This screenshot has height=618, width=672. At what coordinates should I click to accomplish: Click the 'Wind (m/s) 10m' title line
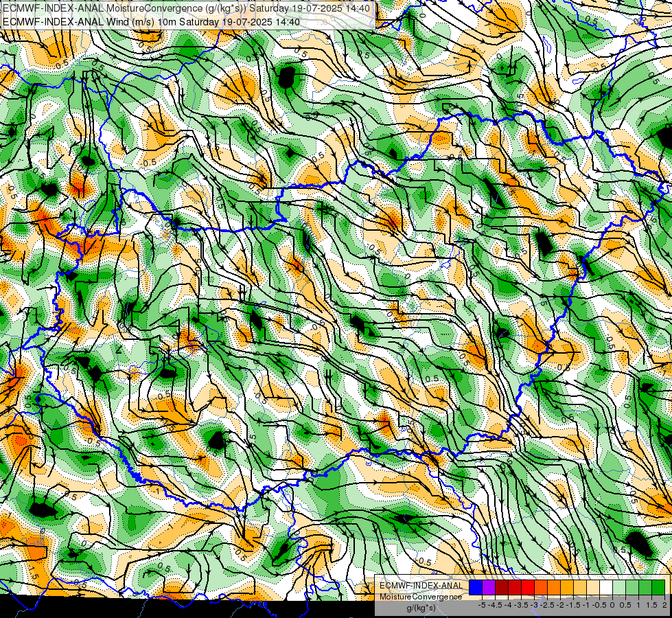coord(151,21)
